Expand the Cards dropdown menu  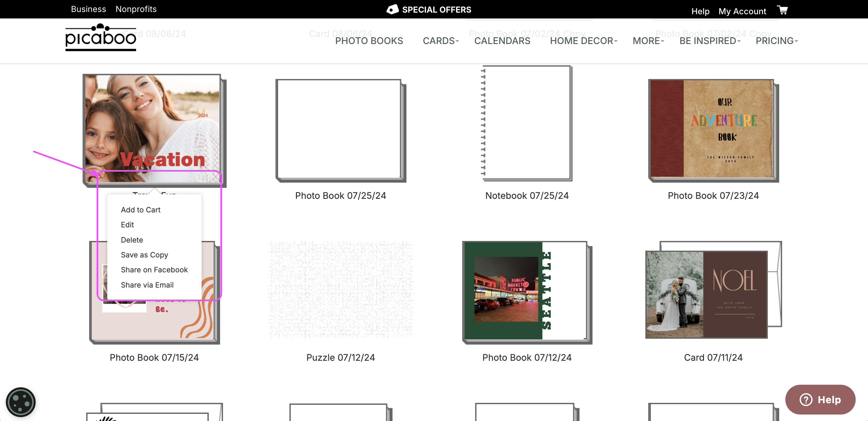(x=441, y=41)
